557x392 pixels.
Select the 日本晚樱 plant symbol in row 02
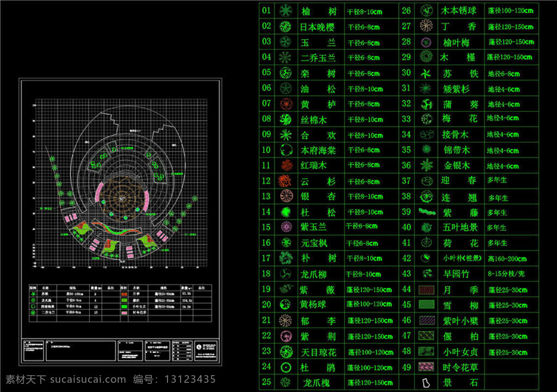pyautogui.click(x=286, y=26)
